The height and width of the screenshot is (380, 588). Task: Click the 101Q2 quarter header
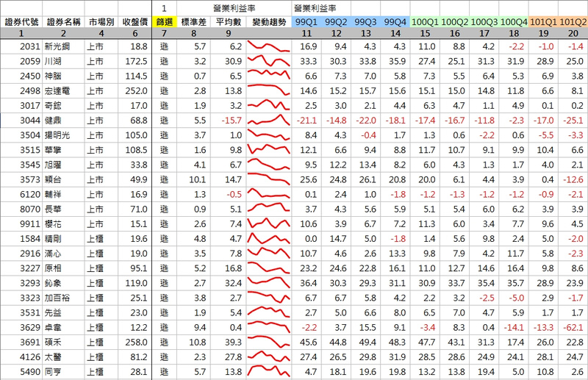(x=573, y=22)
